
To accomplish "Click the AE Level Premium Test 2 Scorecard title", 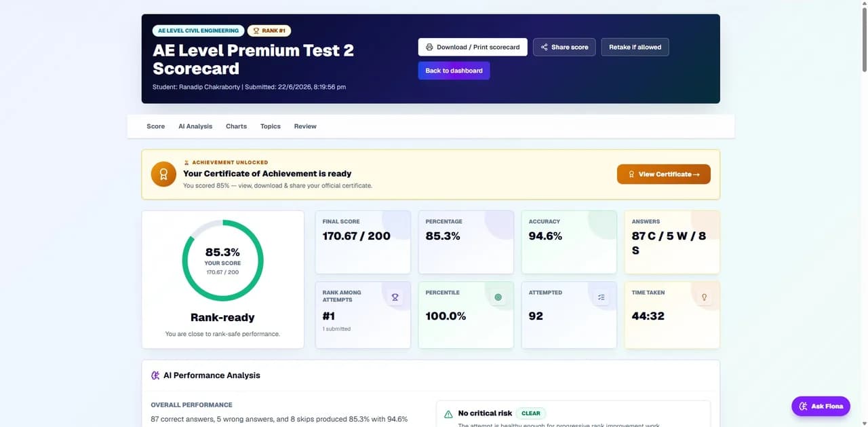I will [253, 59].
